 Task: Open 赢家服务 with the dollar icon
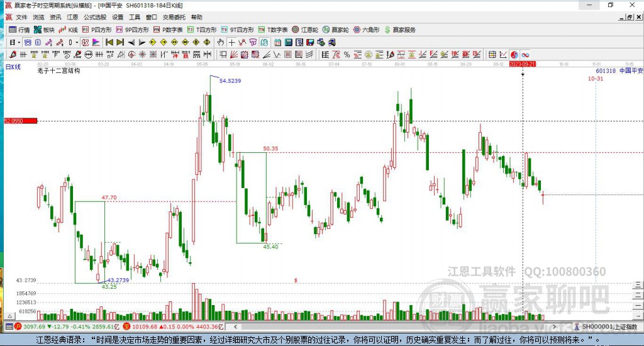point(400,30)
